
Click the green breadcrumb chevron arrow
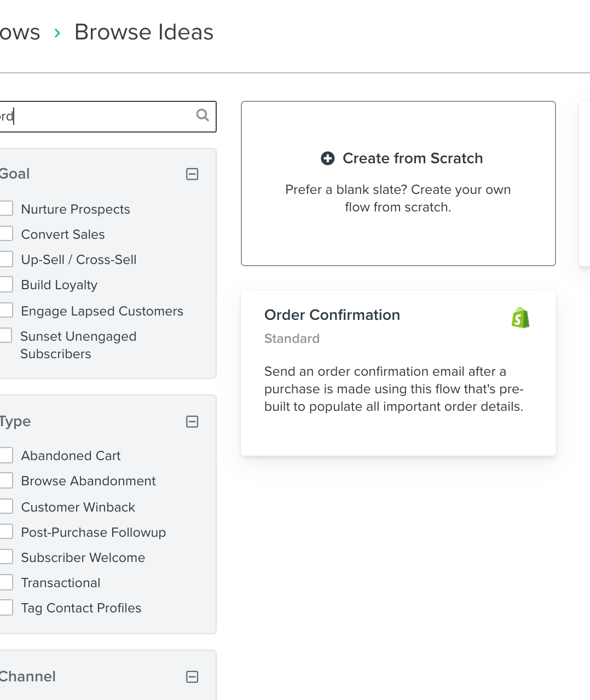point(57,33)
